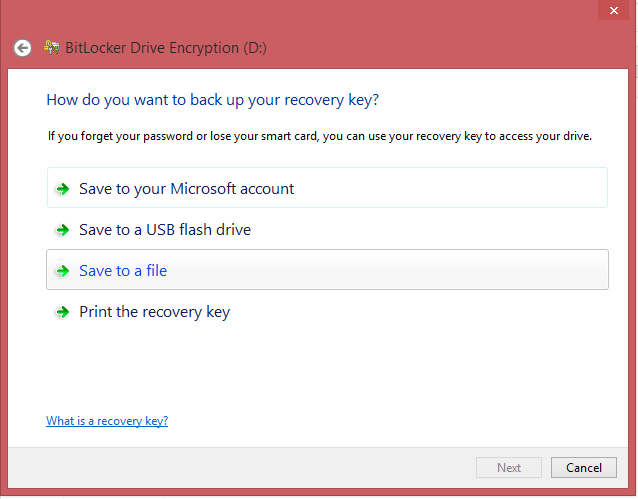The image size is (638, 499).
Task: Click green arrow beside Print the recovery key
Action: point(63,312)
